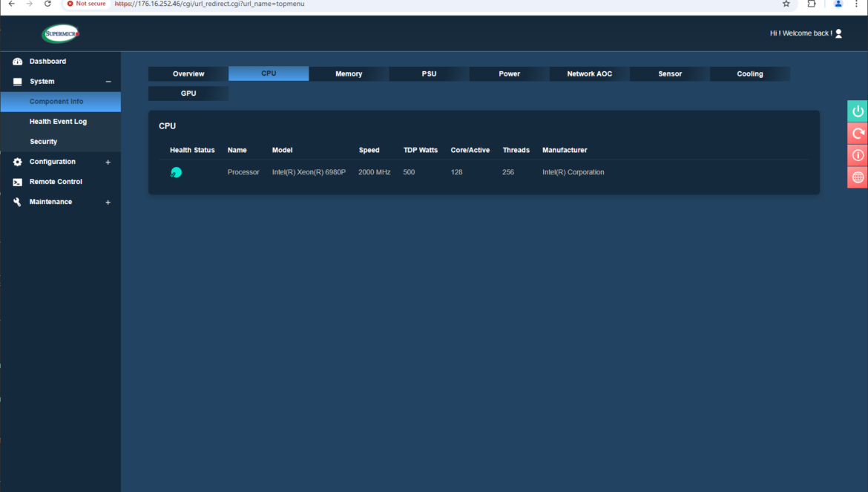Image resolution: width=868 pixels, height=492 pixels.
Task: Expand the Maintenance menu section
Action: coord(108,203)
